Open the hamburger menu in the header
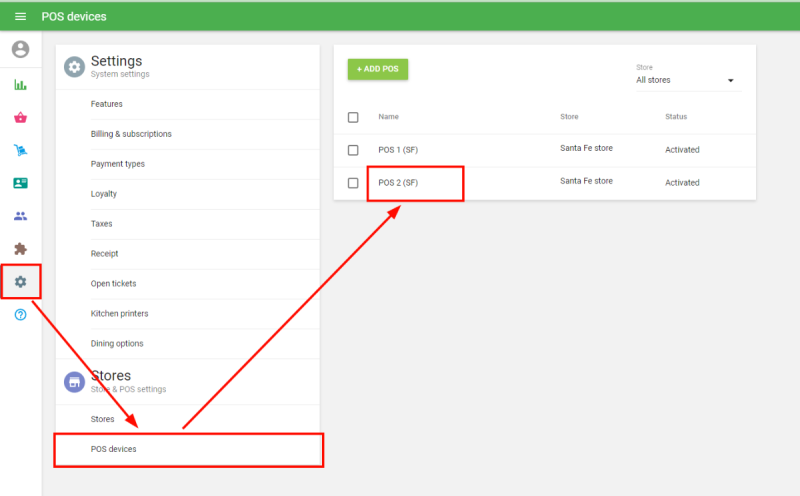This screenshot has height=496, width=800. 20,17
